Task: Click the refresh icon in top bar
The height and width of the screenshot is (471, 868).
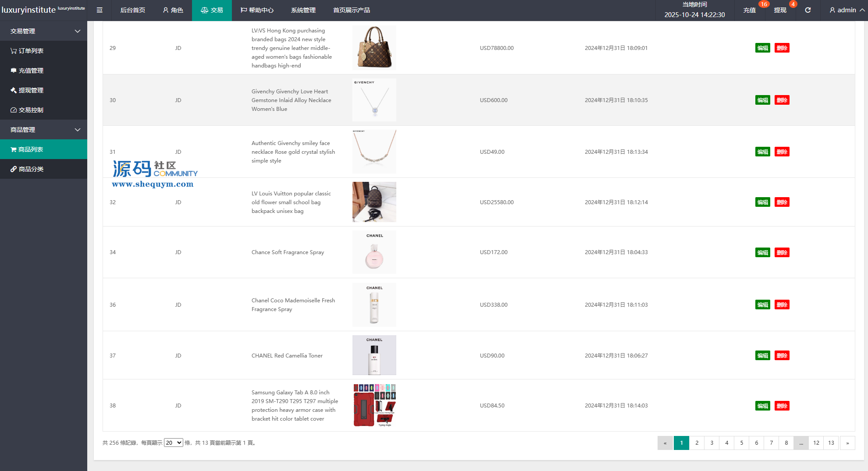Action: click(x=808, y=10)
